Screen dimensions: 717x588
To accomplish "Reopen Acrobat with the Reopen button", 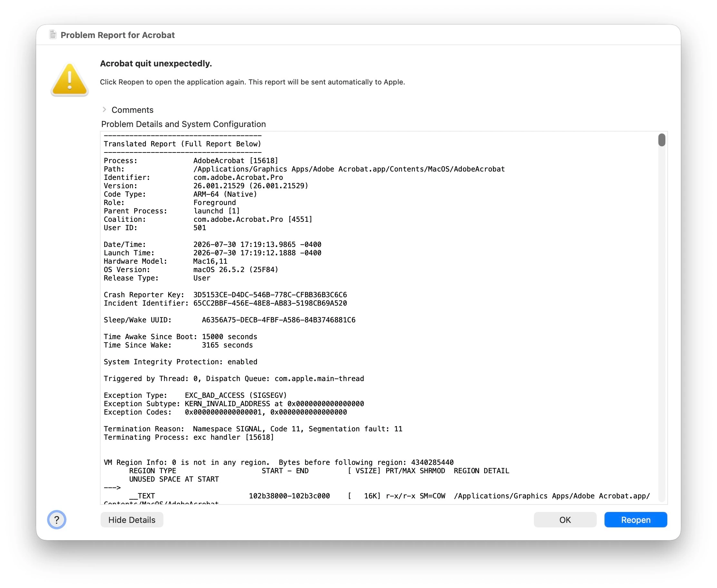I will point(636,520).
